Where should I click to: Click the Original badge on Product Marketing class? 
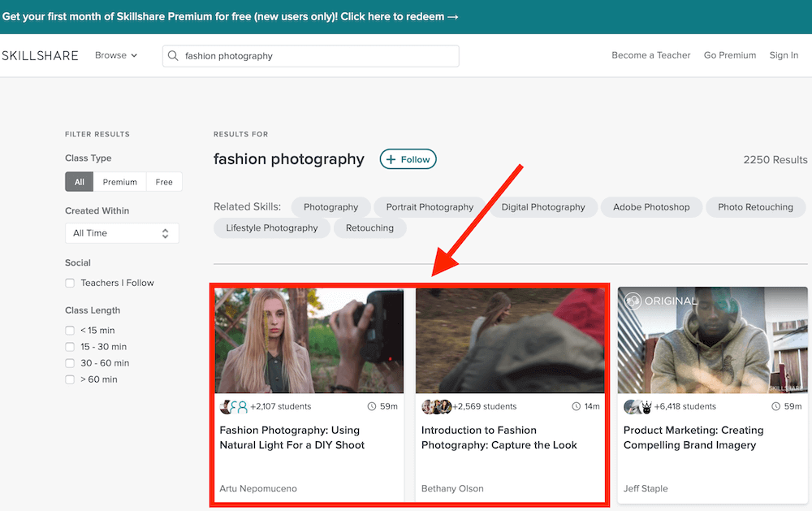(659, 301)
